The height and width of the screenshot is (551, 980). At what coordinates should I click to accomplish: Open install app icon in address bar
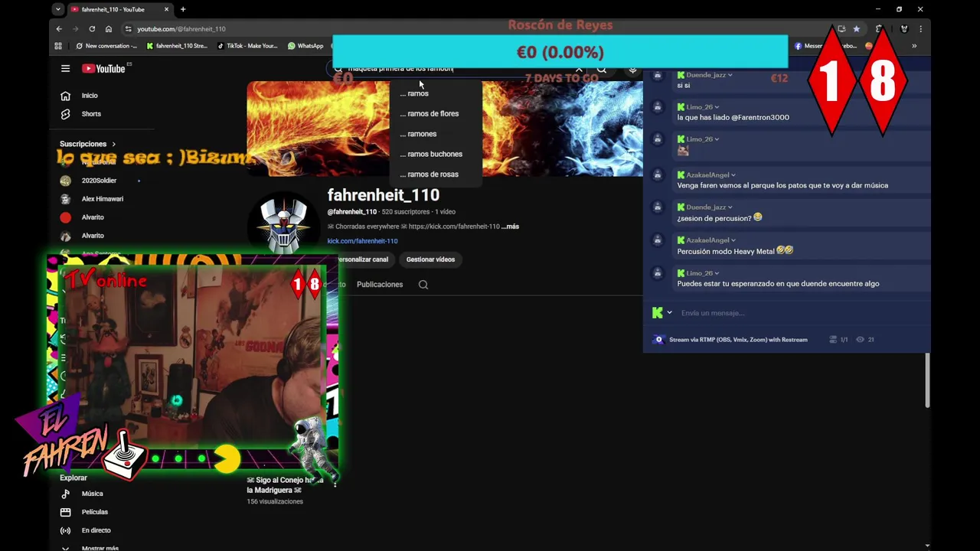coord(841,29)
